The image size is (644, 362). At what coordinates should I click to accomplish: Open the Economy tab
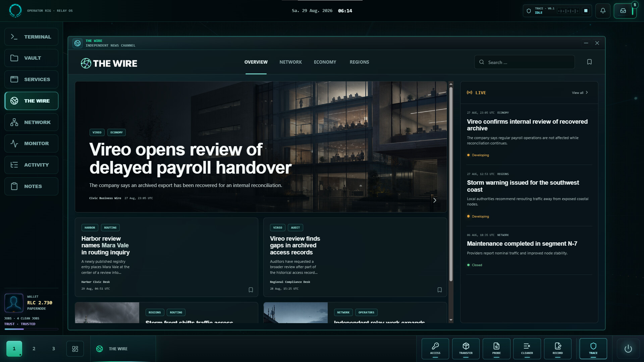click(x=325, y=62)
